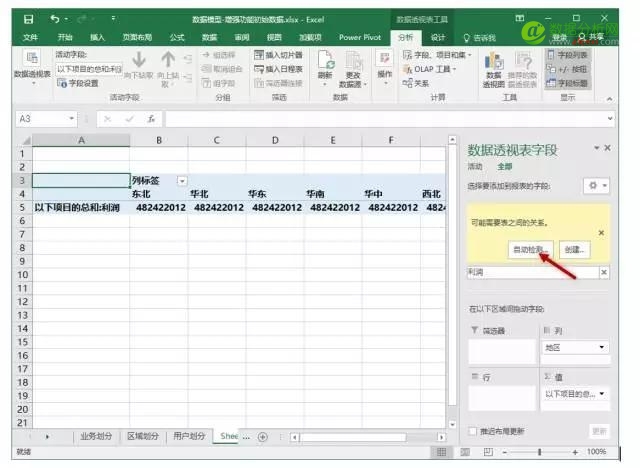Click the 登录 sign-in link
The height and width of the screenshot is (468, 640).
point(560,38)
